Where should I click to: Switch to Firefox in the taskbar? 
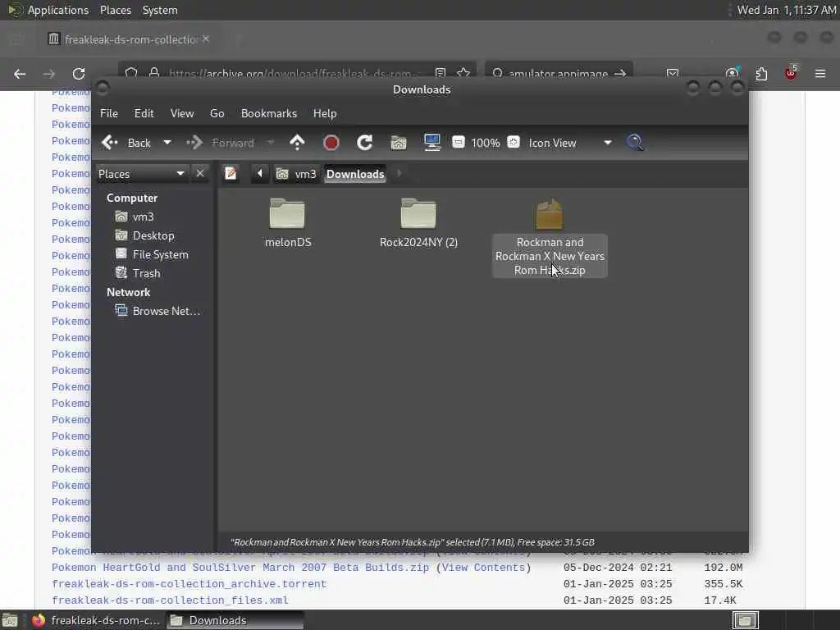coord(95,620)
